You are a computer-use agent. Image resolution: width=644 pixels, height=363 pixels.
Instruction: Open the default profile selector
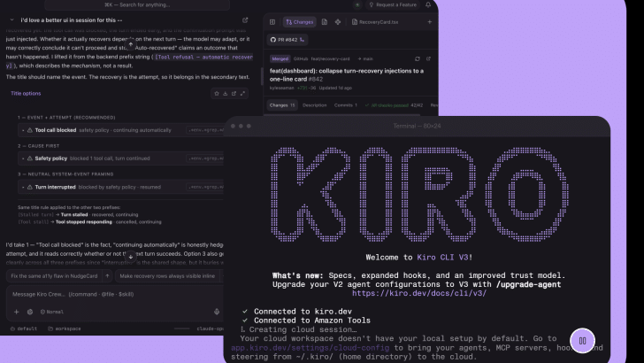tap(24, 328)
